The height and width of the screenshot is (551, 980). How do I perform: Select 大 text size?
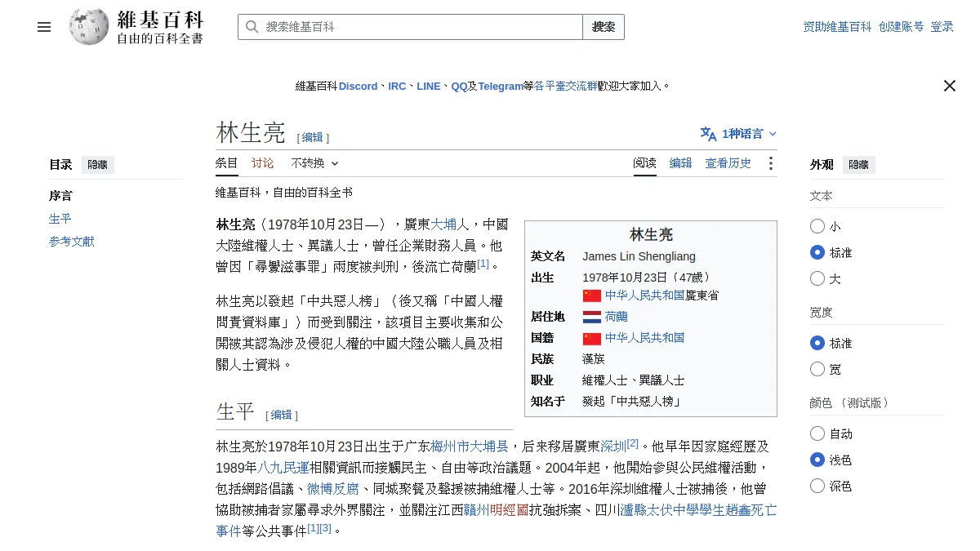817,278
